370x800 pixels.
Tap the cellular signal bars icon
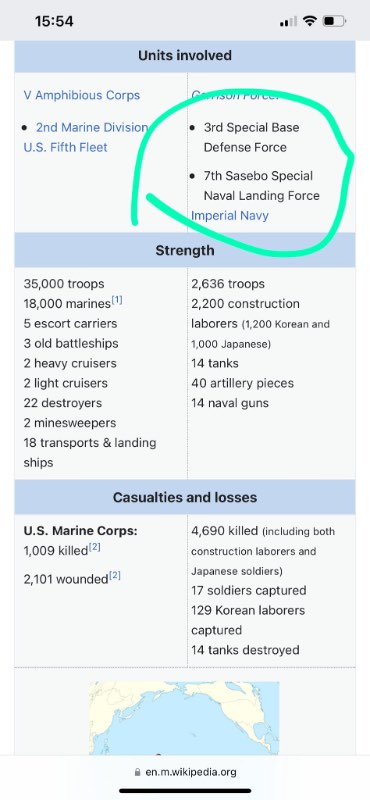[x=288, y=21]
